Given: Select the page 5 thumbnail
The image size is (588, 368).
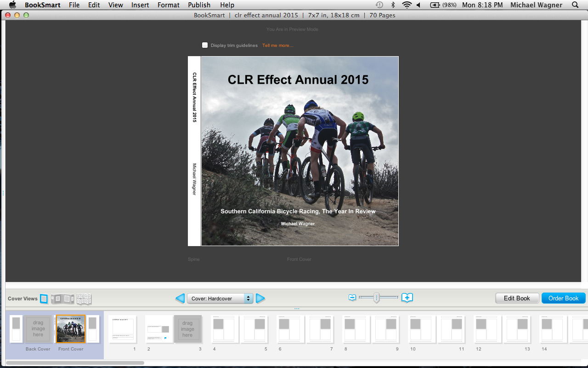Looking at the screenshot, I should (254, 329).
